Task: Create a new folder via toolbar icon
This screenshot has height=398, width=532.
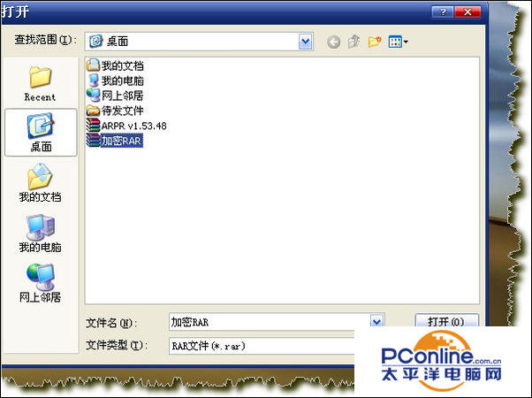Action: 374,41
